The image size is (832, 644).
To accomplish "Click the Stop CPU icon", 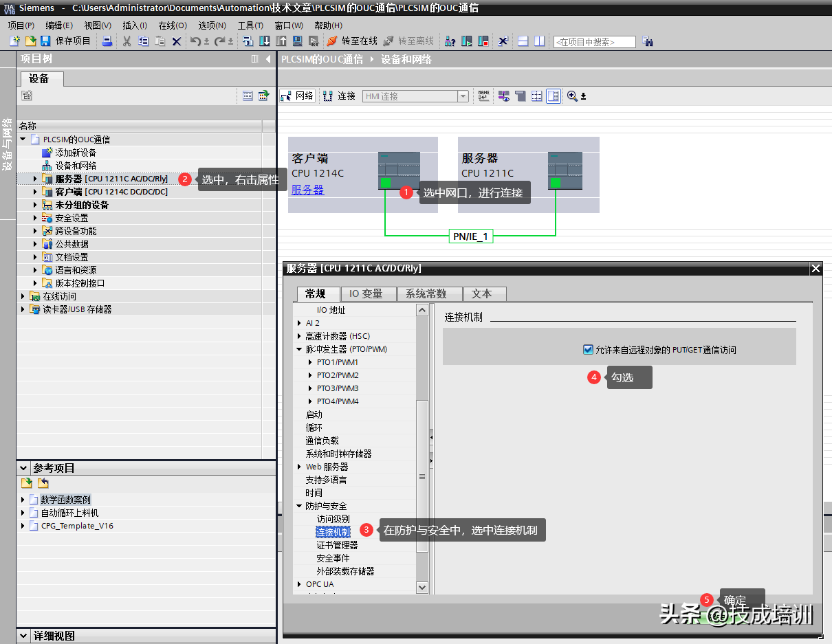I will click(x=483, y=41).
